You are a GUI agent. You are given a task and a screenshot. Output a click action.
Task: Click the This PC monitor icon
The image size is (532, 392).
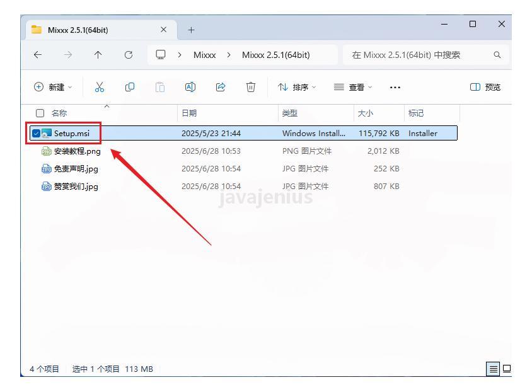tap(161, 55)
